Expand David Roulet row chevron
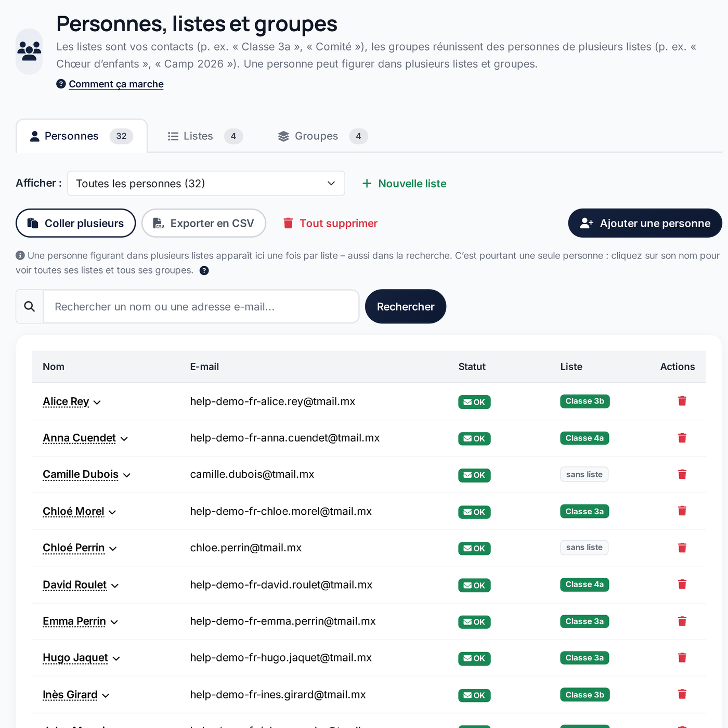This screenshot has width=728, height=728. (115, 586)
